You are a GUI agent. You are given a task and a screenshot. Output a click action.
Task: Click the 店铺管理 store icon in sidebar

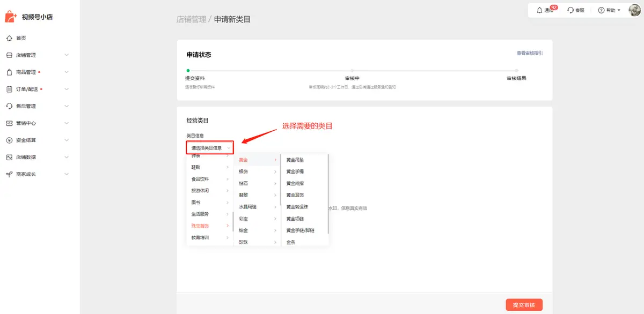9,55
